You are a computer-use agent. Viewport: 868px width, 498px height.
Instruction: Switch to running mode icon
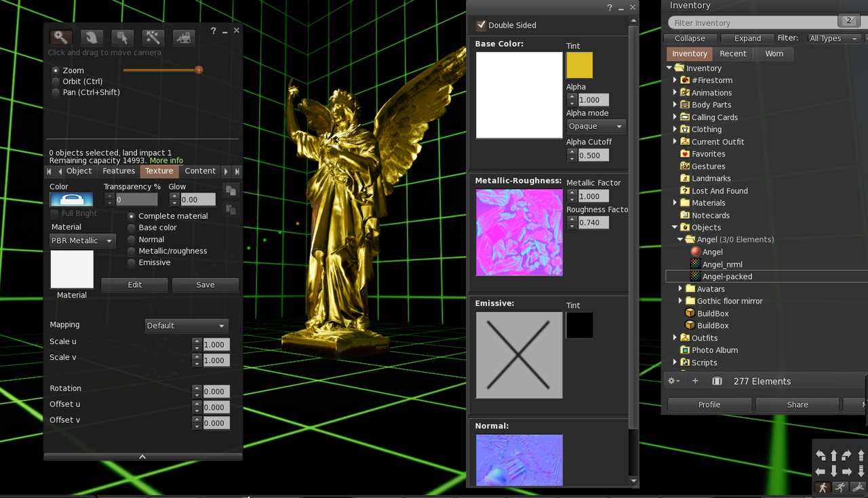(840, 487)
